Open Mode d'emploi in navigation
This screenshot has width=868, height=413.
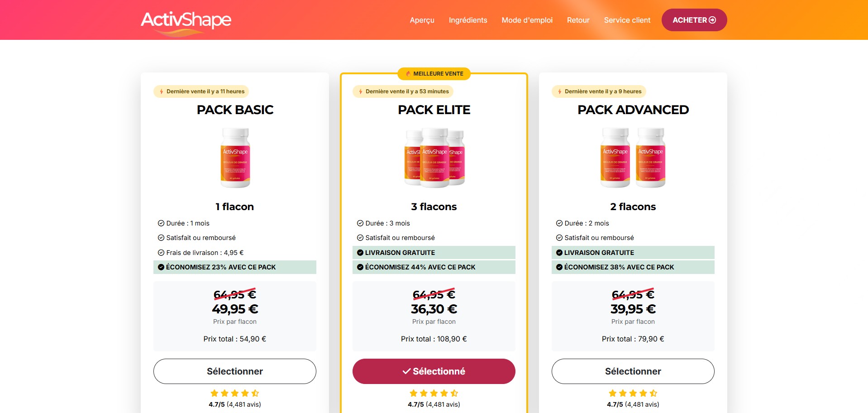(527, 20)
